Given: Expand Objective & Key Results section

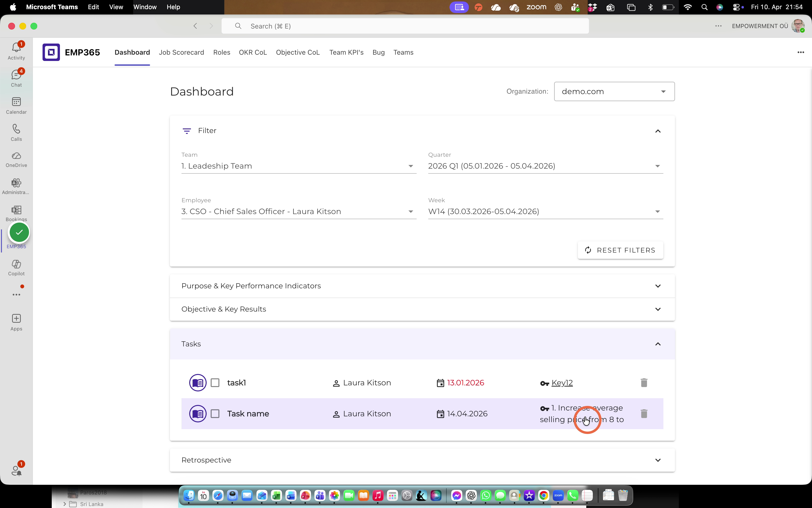Looking at the screenshot, I should pyautogui.click(x=422, y=309).
